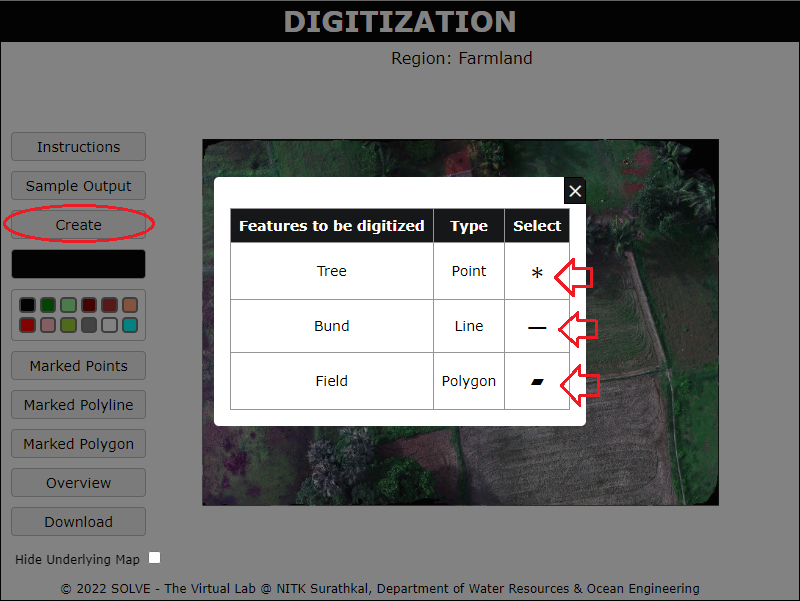Click the Create button
The image size is (800, 601).
[x=78, y=225]
